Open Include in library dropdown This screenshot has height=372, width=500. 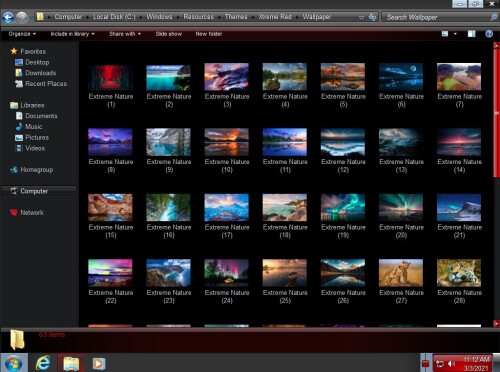coord(72,34)
